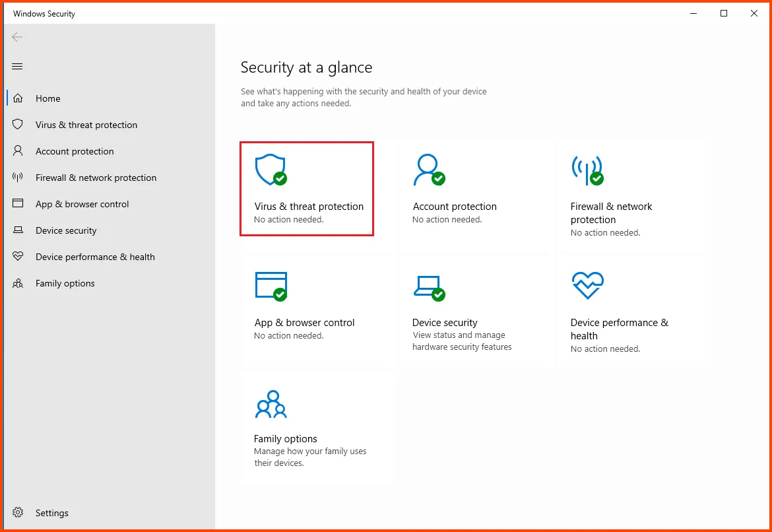Open App & browser control tile title
The width and height of the screenshot is (772, 532).
(304, 323)
